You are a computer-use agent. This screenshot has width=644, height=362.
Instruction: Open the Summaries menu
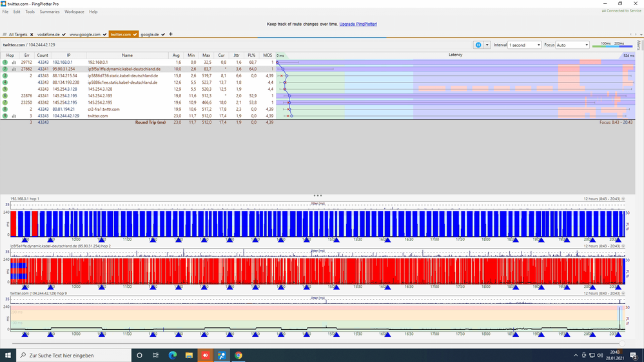50,12
